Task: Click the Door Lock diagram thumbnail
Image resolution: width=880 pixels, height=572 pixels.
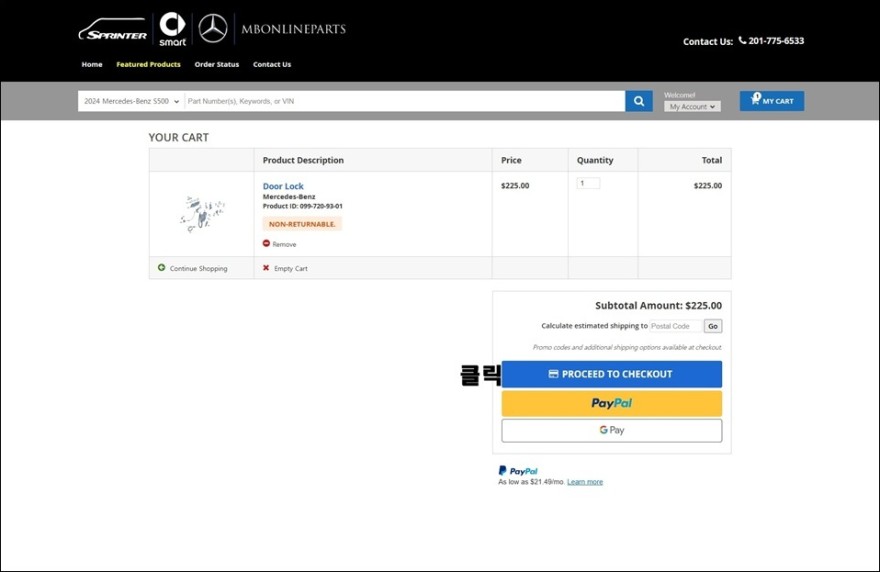Action: coord(202,214)
